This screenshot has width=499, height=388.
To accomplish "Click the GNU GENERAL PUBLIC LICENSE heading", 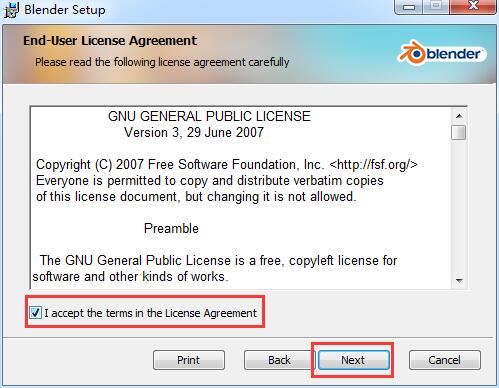I will coord(209,116).
